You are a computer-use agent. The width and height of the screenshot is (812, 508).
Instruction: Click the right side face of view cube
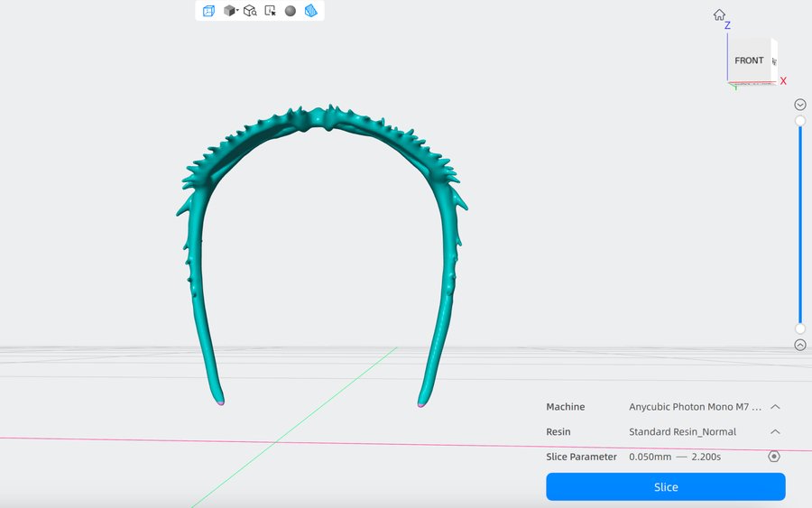[x=773, y=60]
